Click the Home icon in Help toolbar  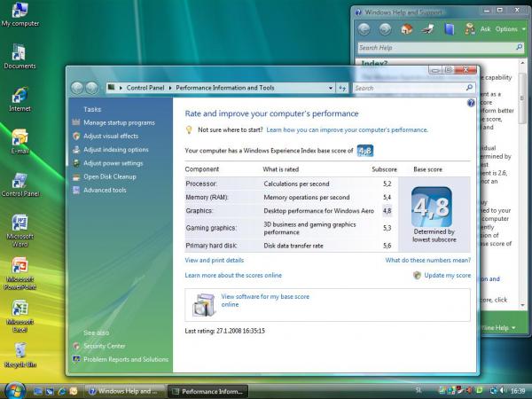point(406,28)
